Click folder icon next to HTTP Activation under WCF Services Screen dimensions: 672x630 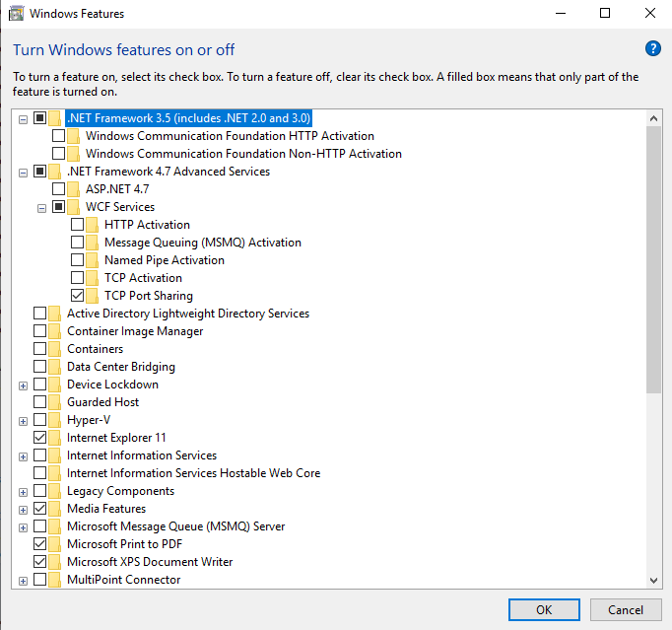[x=92, y=225]
